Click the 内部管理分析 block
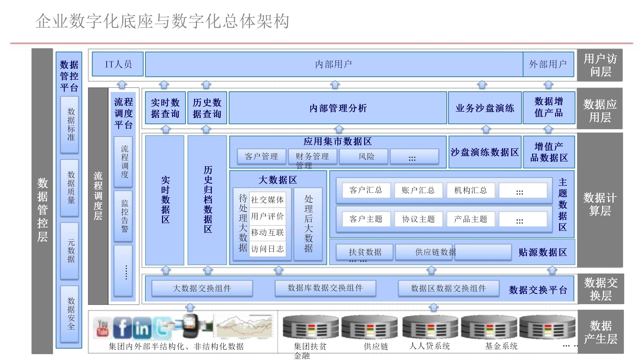Image resolution: width=644 pixels, height=362 pixels. (338, 108)
